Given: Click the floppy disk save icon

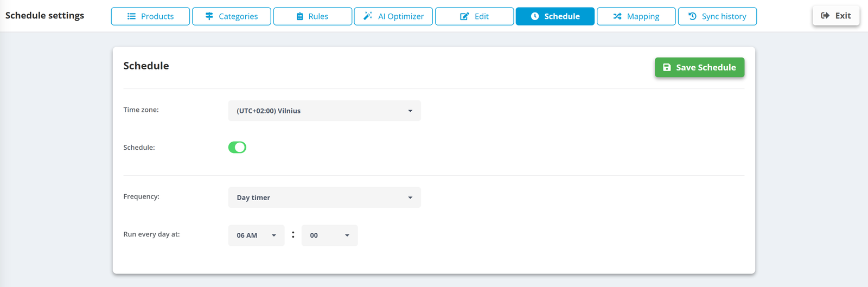Looking at the screenshot, I should tap(667, 67).
